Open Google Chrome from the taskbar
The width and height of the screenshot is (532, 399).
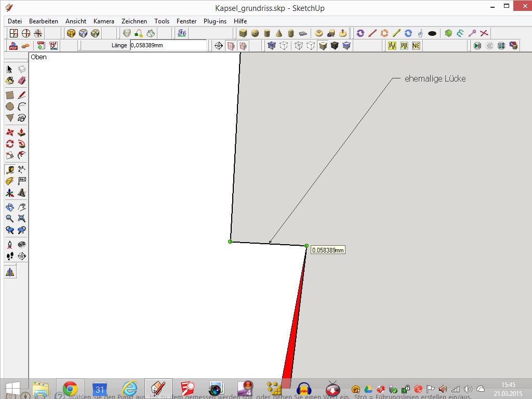pos(70,389)
